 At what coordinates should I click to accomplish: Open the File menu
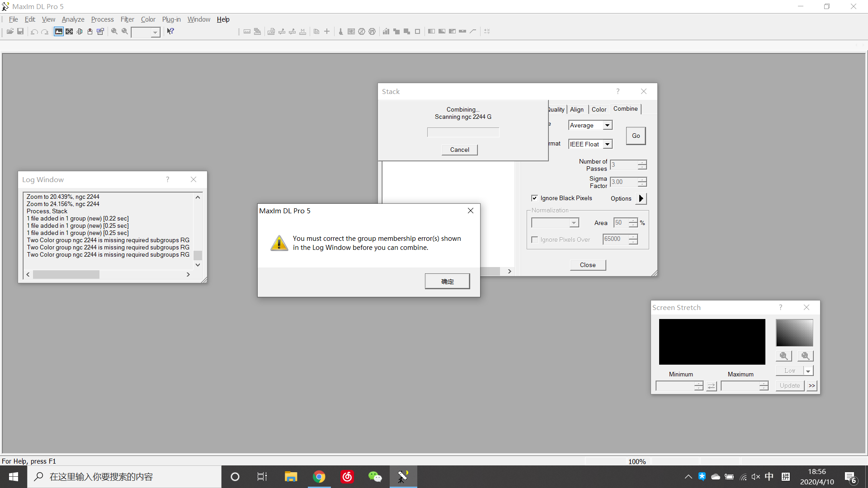[x=13, y=19]
